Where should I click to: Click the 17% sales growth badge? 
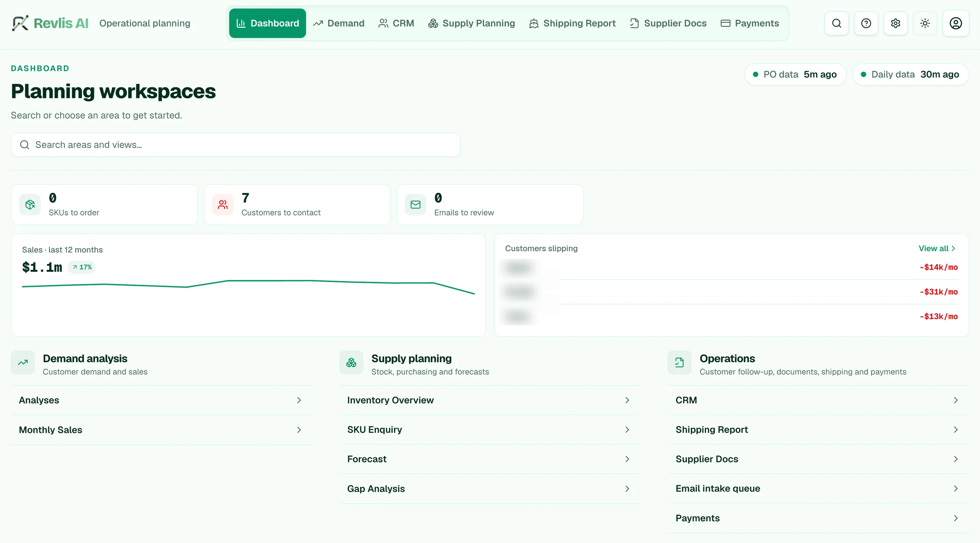(82, 267)
